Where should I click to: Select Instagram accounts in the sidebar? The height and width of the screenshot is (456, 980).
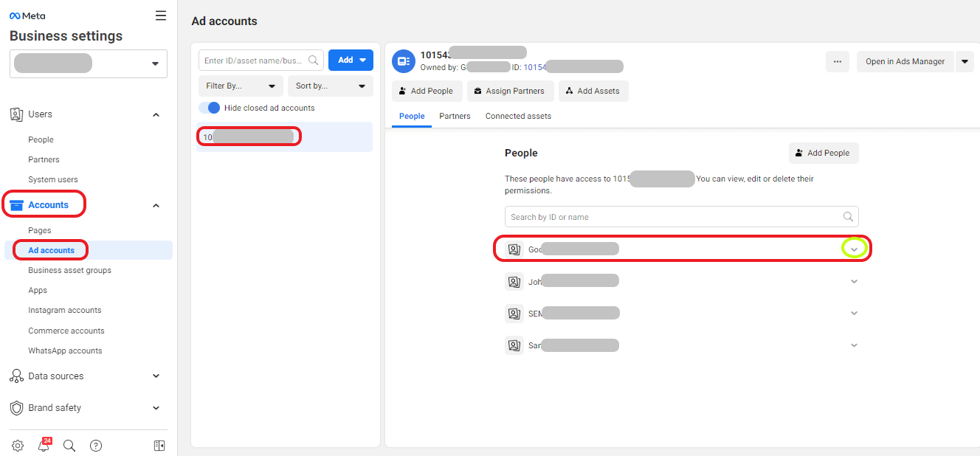[65, 311]
